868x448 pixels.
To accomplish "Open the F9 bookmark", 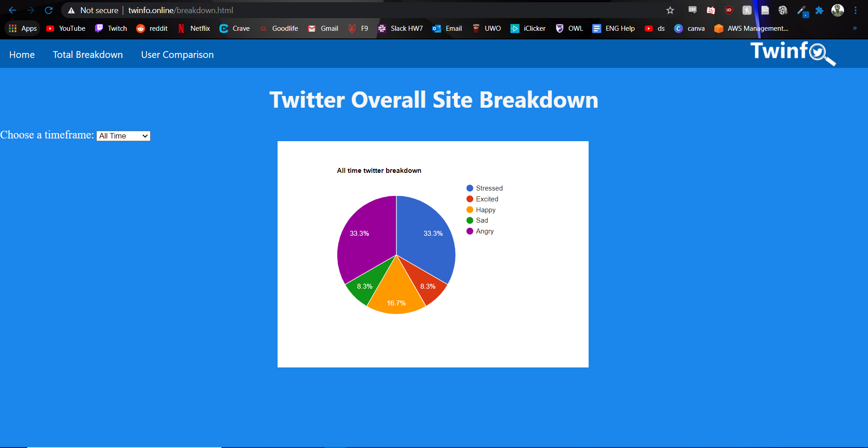I will (358, 28).
